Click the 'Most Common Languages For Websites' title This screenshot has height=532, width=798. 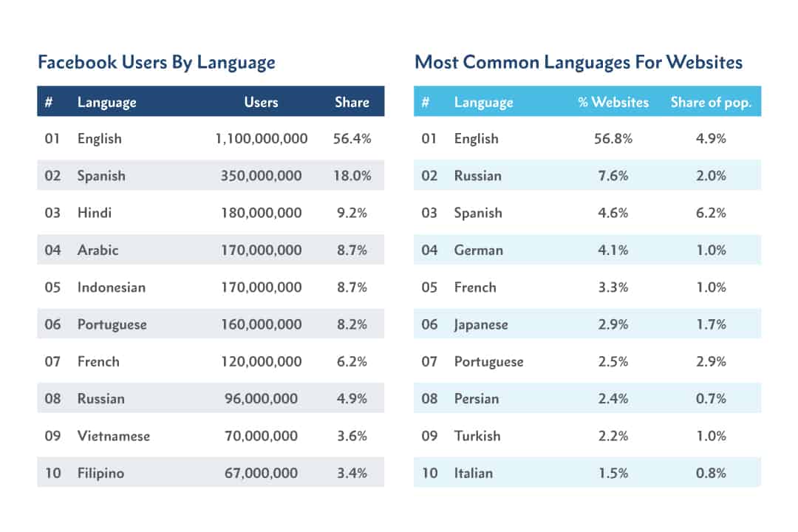point(579,62)
